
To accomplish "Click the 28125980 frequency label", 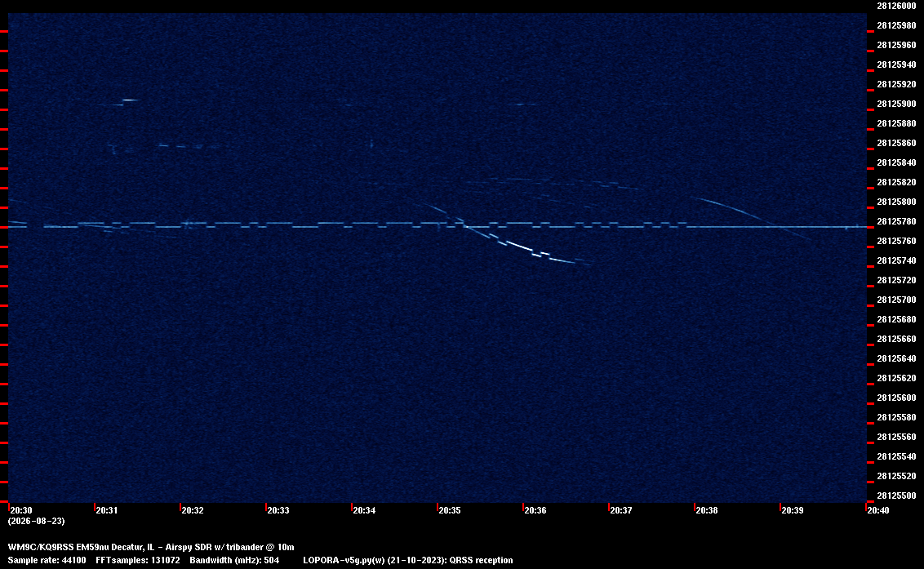I will pyautogui.click(x=896, y=25).
